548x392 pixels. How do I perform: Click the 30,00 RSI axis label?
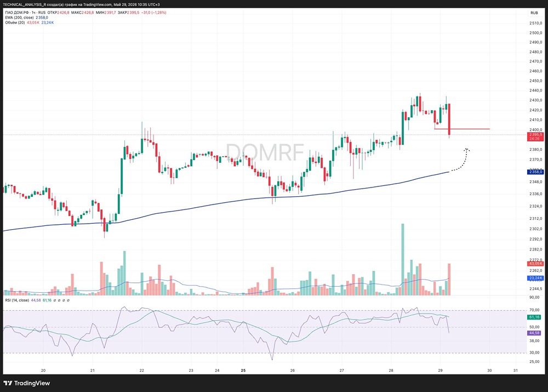[534, 353]
